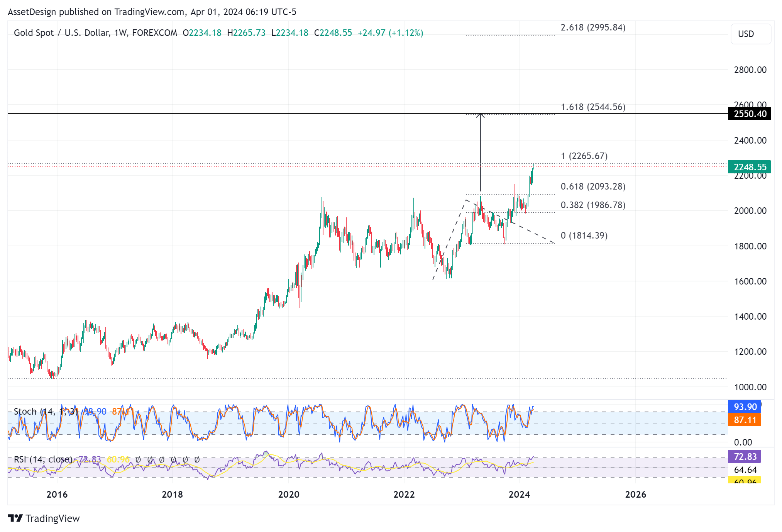Image resolution: width=782 pixels, height=532 pixels.
Task: Click the C2248.55 close value
Action: 333,33
